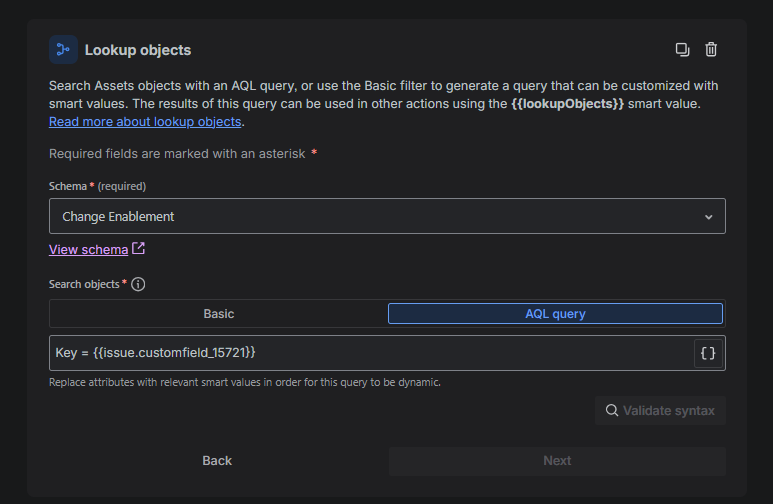Delete the component with trash icon
This screenshot has height=504, width=773.
[711, 50]
